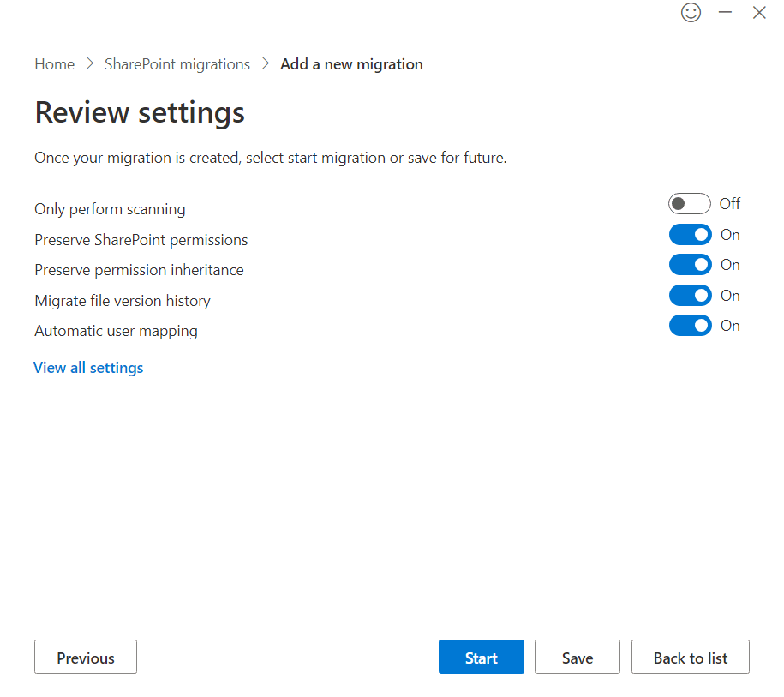Screen dimensions: 784x697
Task: Navigate to SharePoint migrations breadcrumb
Action: click(177, 64)
